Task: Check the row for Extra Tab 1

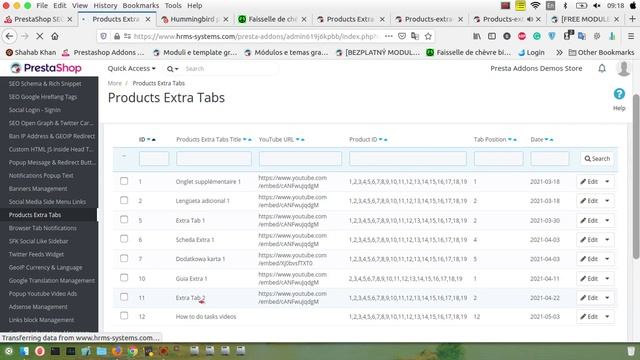Action: click(x=124, y=220)
